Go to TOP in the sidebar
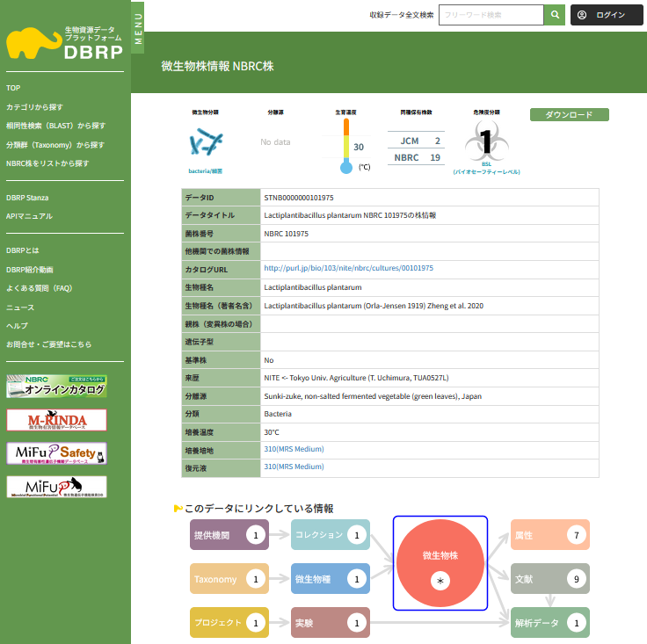Image resolution: width=647 pixels, height=644 pixels. click(x=13, y=88)
